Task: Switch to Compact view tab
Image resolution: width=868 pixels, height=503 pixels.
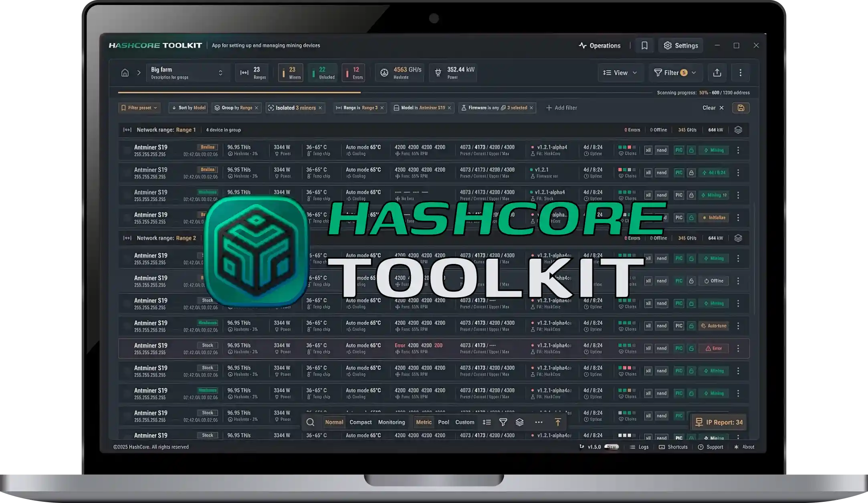Action: pyautogui.click(x=361, y=422)
